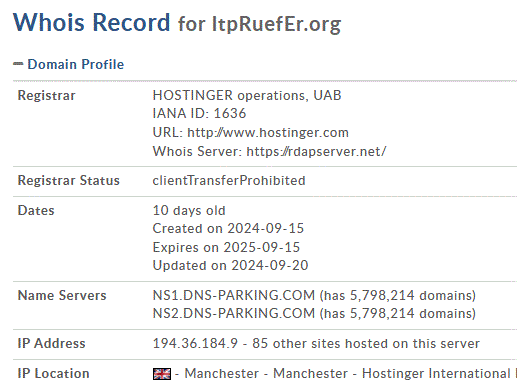The height and width of the screenshot is (383, 518).
Task: Click the Created on 2024-09-15 date
Action: (228, 229)
